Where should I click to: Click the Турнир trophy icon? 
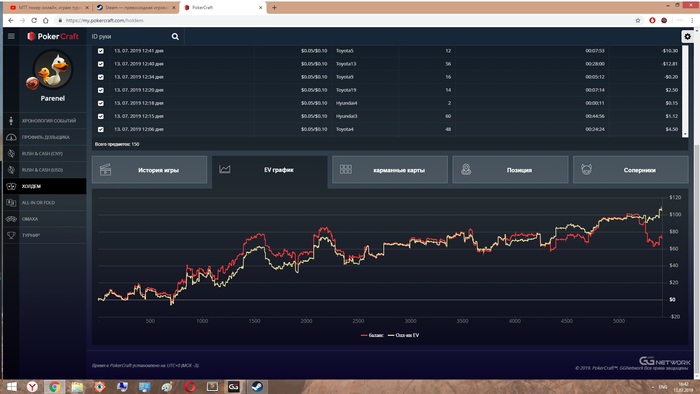click(x=11, y=235)
